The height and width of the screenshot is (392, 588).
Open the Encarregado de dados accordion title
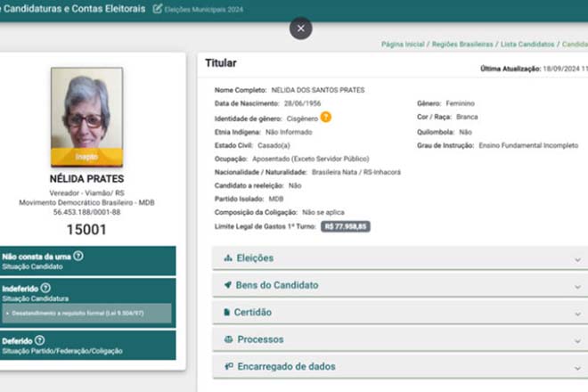pos(287,366)
